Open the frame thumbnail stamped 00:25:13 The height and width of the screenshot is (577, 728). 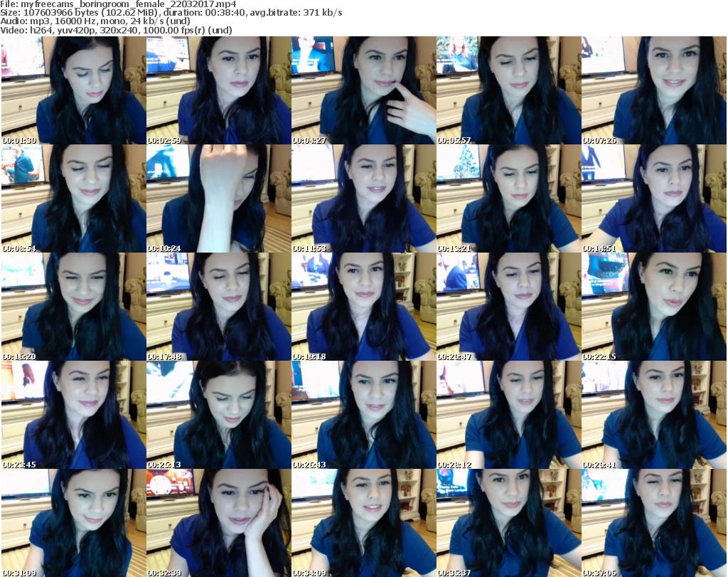point(219,415)
